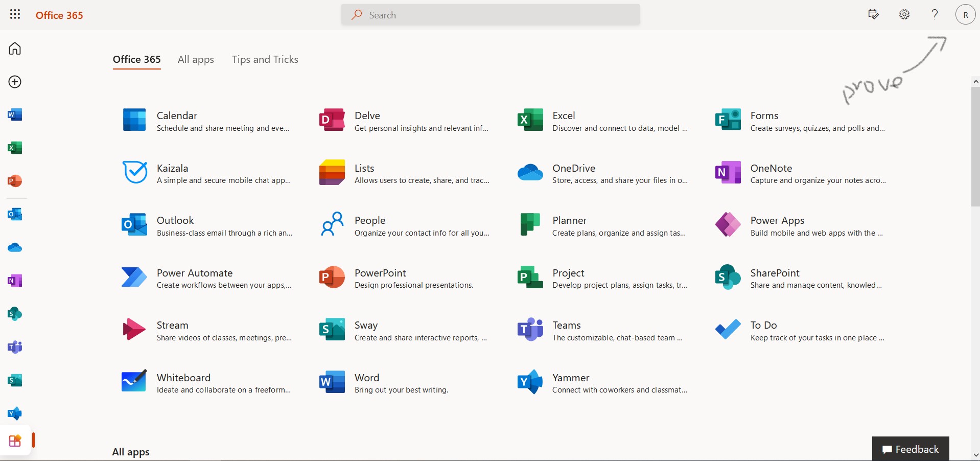Open the Settings gear icon
Screen dimensions: 980x461
click(904, 15)
